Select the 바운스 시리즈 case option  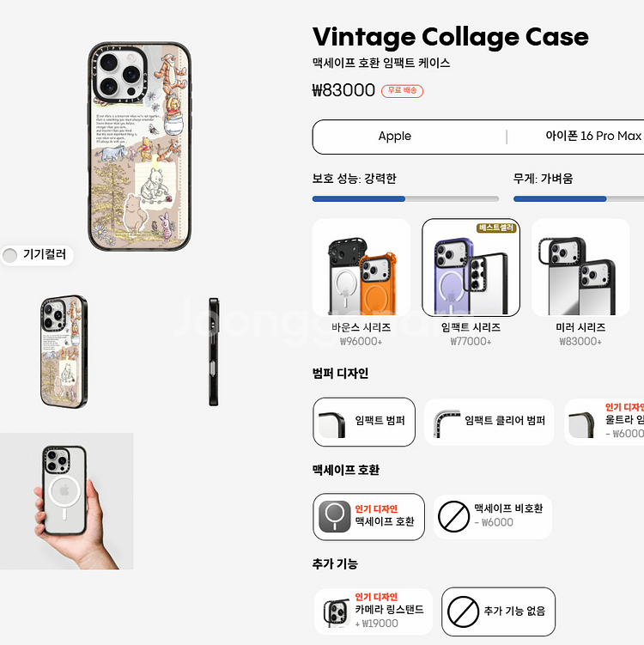tap(361, 283)
